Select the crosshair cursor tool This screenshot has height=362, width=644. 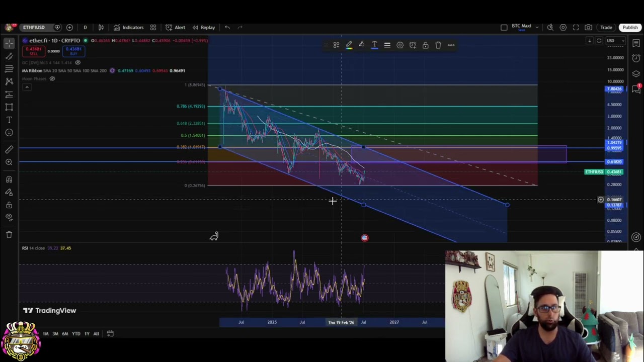coord(9,44)
